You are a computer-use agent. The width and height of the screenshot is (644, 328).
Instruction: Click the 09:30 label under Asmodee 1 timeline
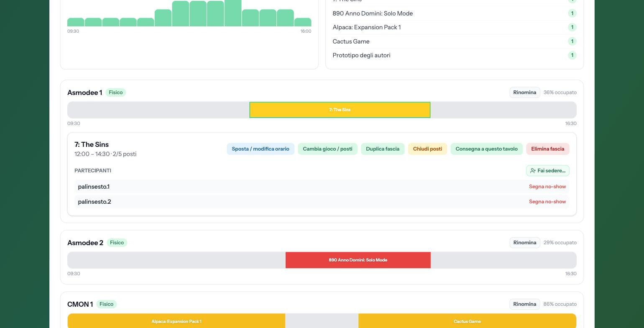tap(74, 123)
